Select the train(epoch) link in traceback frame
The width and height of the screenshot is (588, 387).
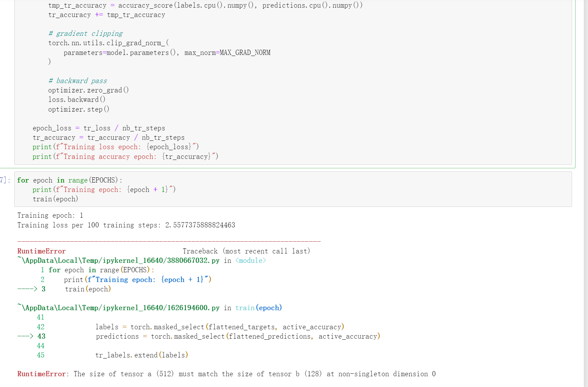[258, 307]
